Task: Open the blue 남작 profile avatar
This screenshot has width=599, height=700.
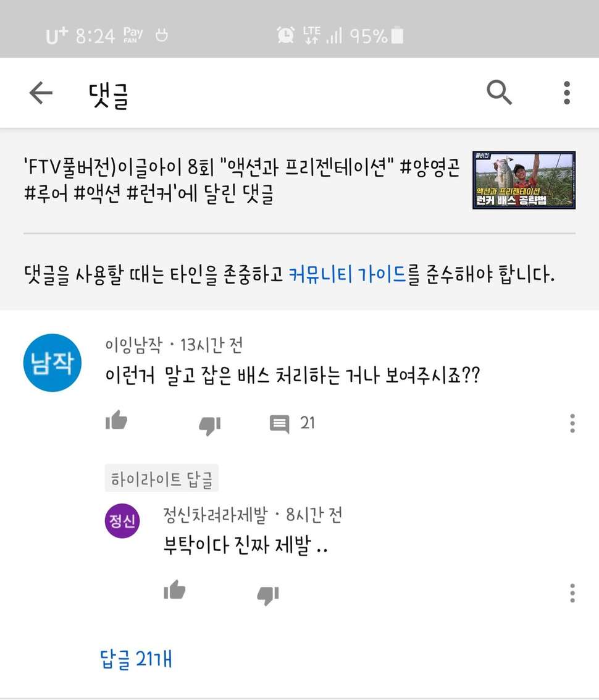Action: (x=52, y=363)
